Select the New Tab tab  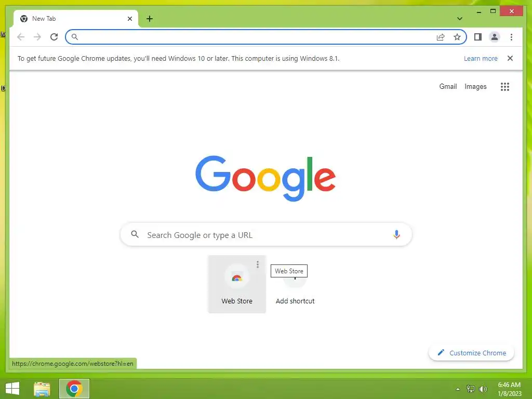point(76,19)
